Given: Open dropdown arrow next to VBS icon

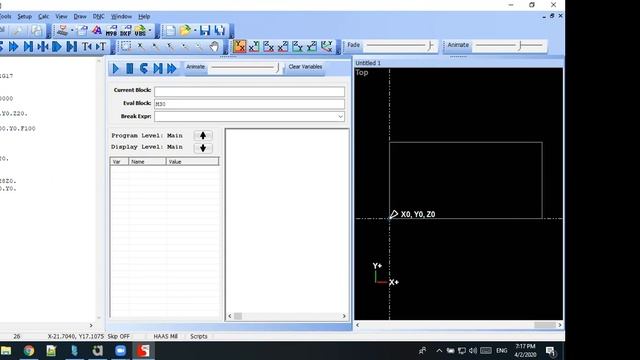Looking at the screenshot, I should [x=150, y=31].
